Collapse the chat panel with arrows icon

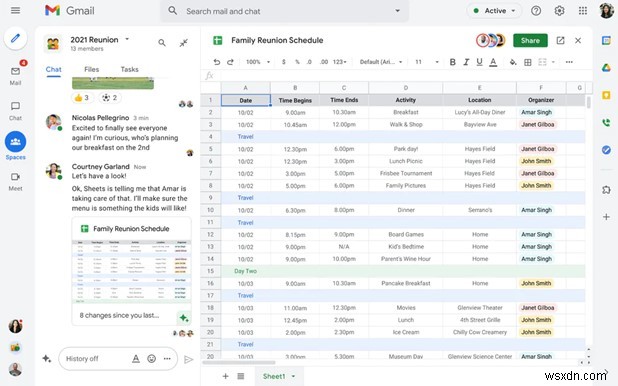(184, 43)
